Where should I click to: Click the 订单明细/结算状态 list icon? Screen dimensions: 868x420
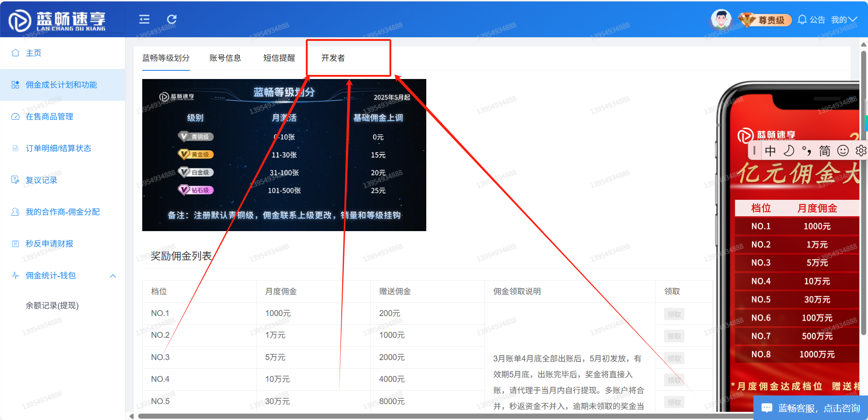15,148
